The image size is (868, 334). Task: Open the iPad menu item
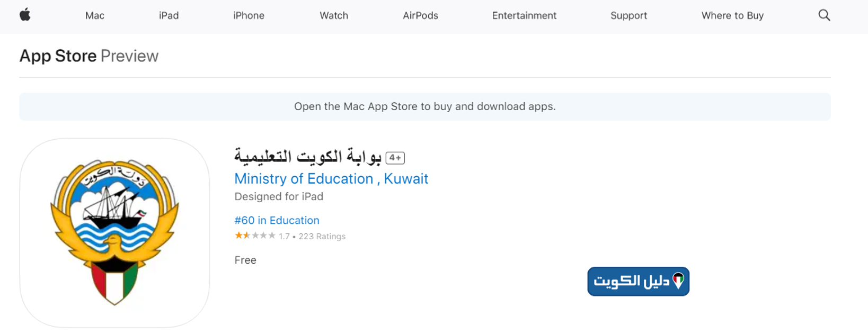click(169, 16)
